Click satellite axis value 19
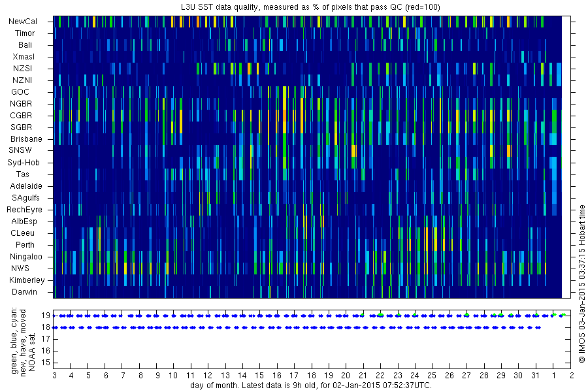The image size is (588, 392). (x=46, y=316)
